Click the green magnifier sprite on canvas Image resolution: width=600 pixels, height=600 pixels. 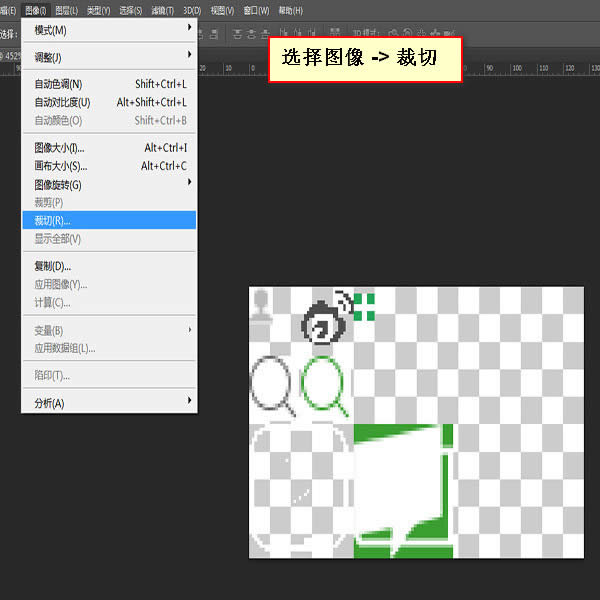(x=324, y=386)
